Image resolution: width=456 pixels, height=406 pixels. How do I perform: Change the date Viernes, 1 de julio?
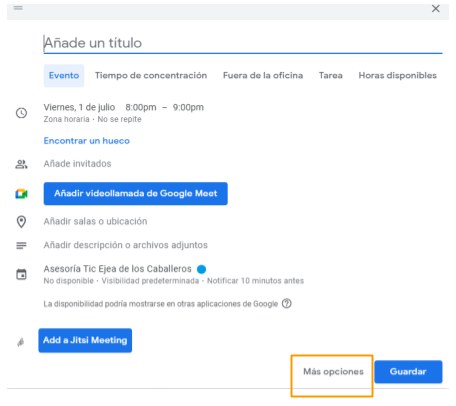point(79,107)
